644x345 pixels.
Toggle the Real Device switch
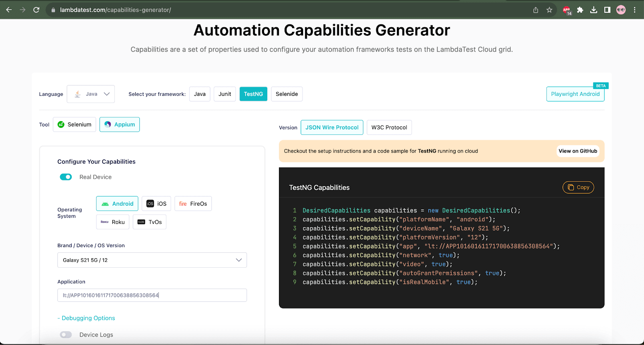point(66,177)
